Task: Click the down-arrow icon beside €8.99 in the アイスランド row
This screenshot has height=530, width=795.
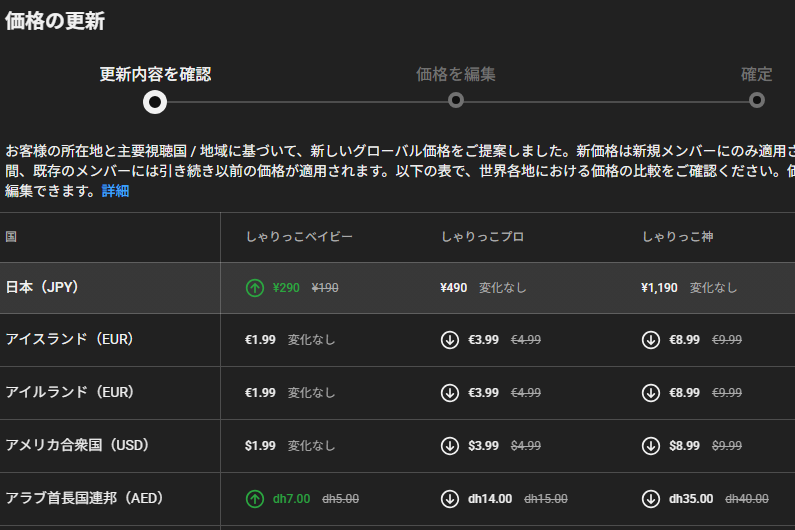Action: pos(651,340)
